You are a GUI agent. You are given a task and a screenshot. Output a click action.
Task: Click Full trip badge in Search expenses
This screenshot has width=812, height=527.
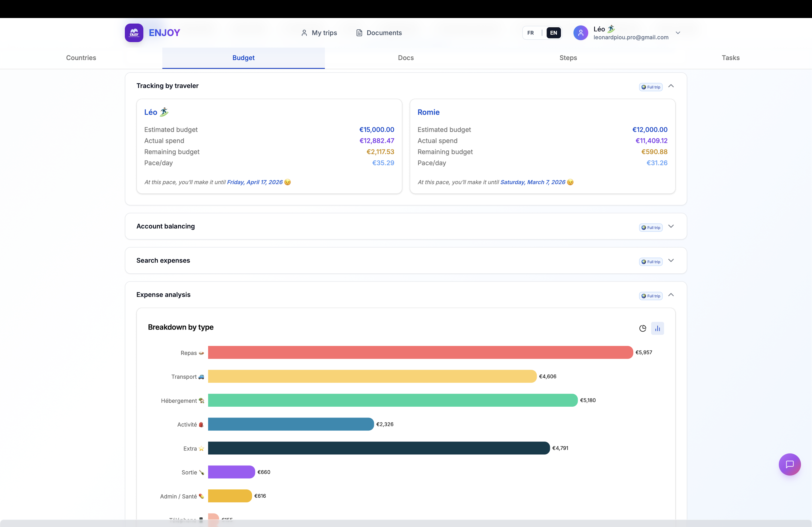pyautogui.click(x=651, y=262)
